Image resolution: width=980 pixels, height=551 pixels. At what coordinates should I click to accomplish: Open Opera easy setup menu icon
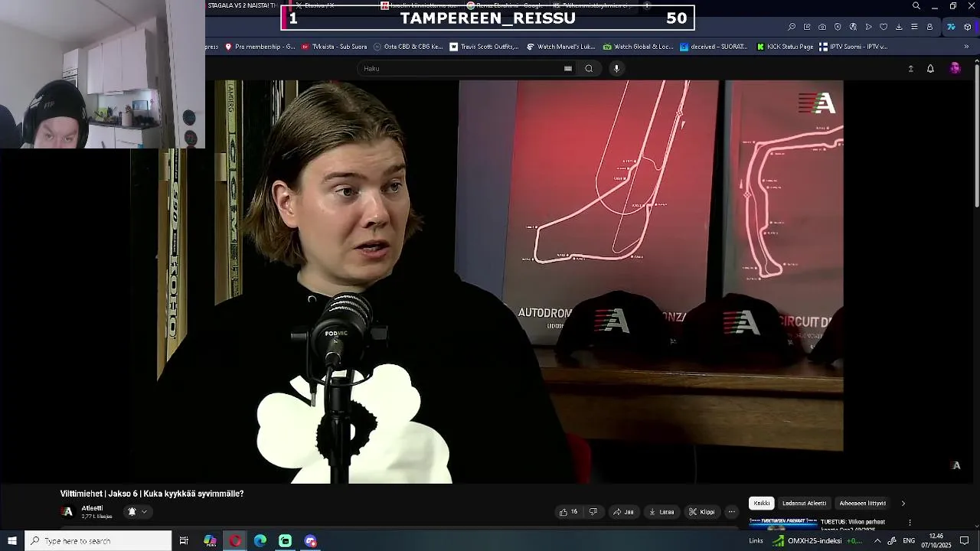pos(914,27)
